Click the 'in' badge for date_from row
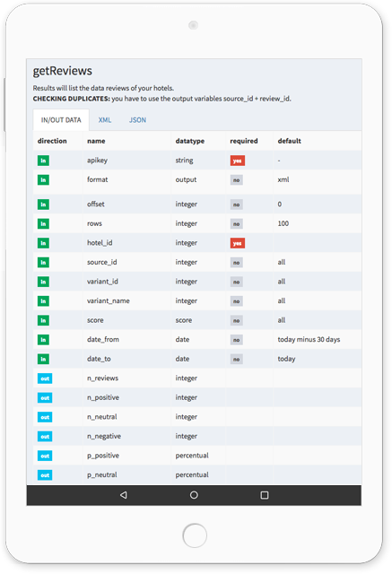Screen dimensions: 392x574 point(43,340)
